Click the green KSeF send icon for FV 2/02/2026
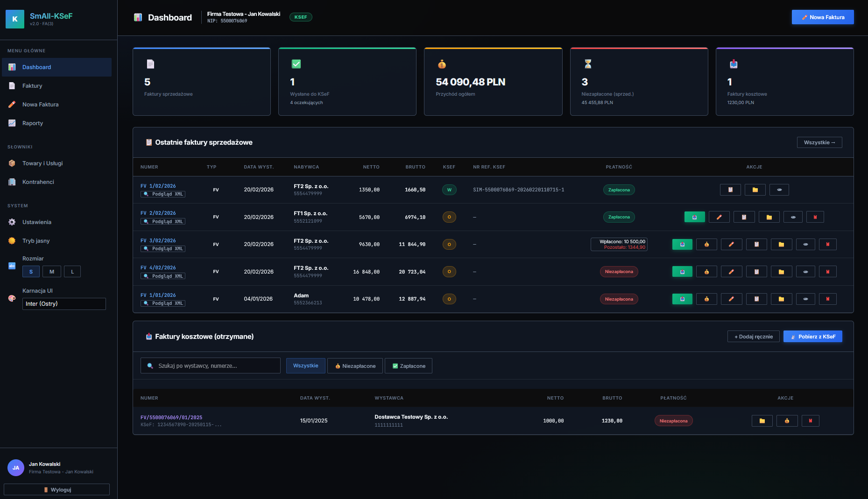 [x=694, y=217]
